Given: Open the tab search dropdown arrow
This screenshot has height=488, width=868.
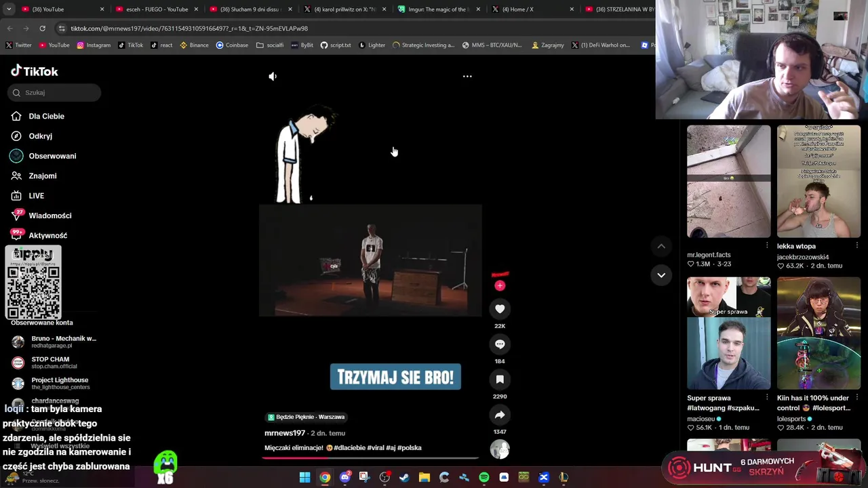Looking at the screenshot, I should click(x=8, y=9).
